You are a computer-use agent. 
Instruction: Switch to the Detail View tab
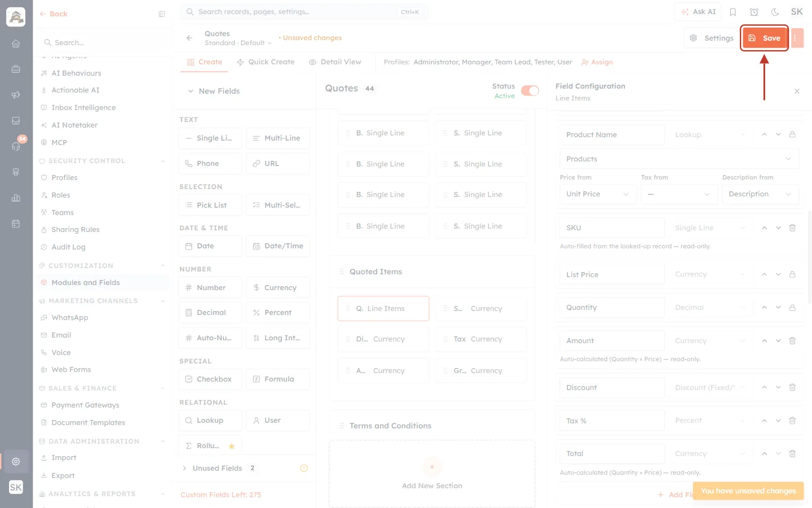click(335, 62)
